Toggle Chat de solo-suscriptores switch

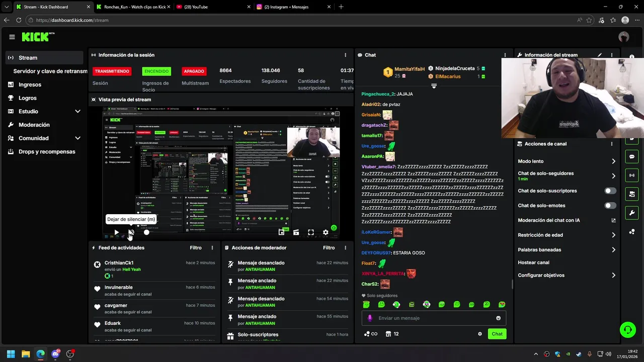610,191
